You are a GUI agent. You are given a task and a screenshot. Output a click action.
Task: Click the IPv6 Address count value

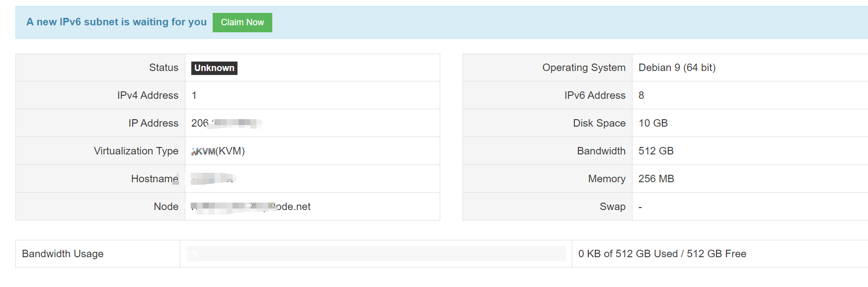[x=641, y=95]
